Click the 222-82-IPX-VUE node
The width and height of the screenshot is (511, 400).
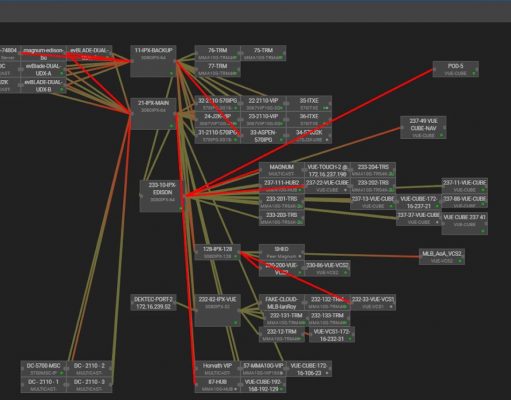217,311
